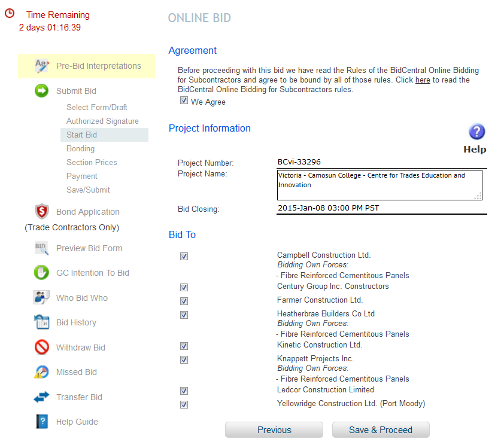
Task: Click the Time Remaining countdown text
Action: click(50, 28)
